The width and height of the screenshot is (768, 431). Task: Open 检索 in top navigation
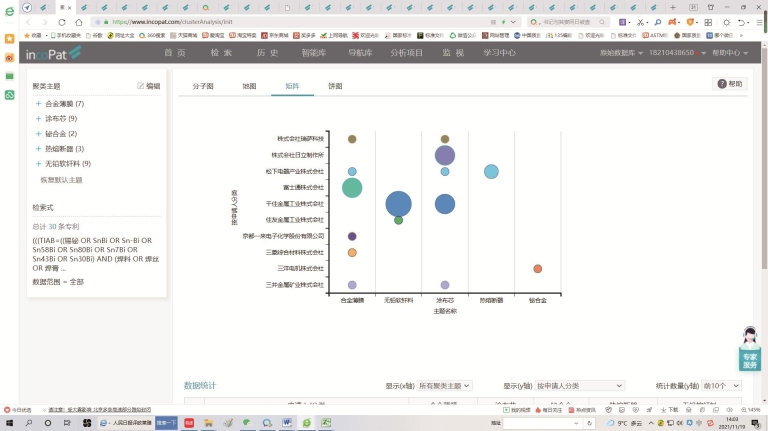pyautogui.click(x=221, y=53)
